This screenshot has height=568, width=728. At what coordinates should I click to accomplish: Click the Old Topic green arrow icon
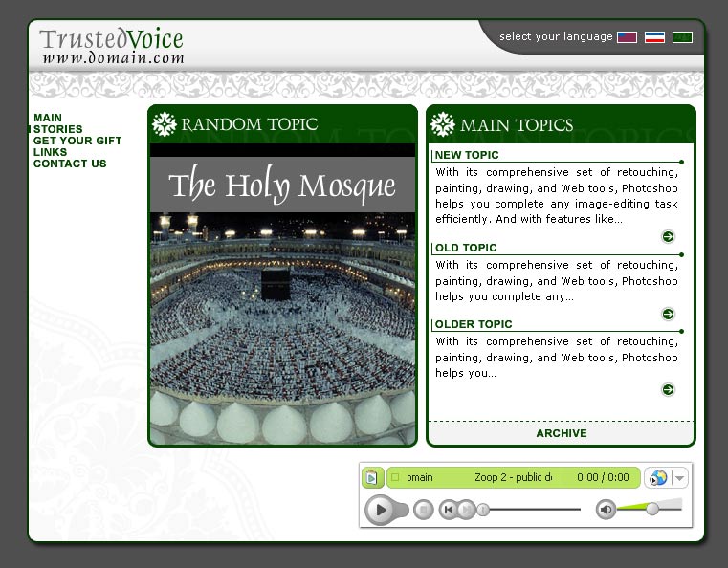(668, 314)
